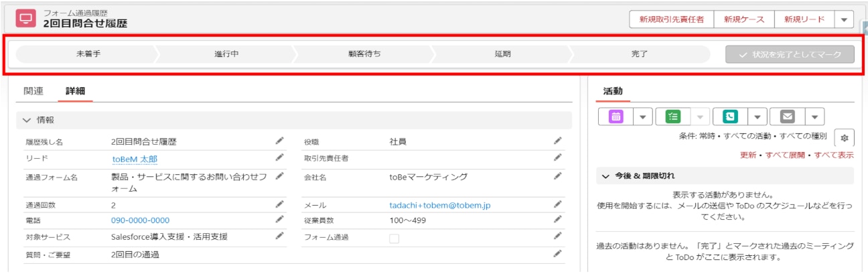Viewport: 868px width, 276px height.
Task: Create new event with purple calendar icon
Action: point(616,117)
